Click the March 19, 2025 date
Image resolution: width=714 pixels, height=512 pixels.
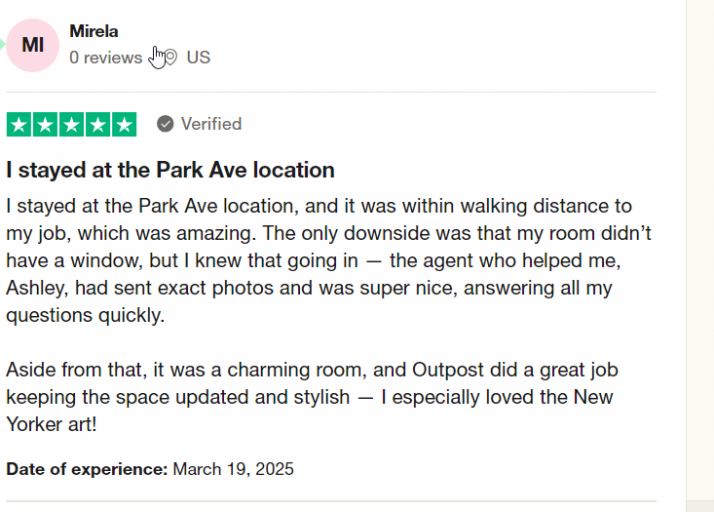coord(233,469)
